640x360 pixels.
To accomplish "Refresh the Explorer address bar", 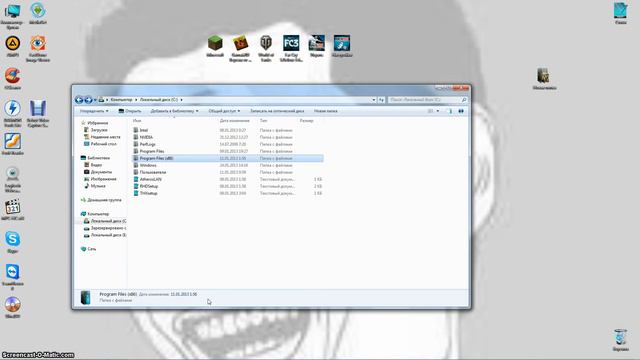I will click(381, 100).
